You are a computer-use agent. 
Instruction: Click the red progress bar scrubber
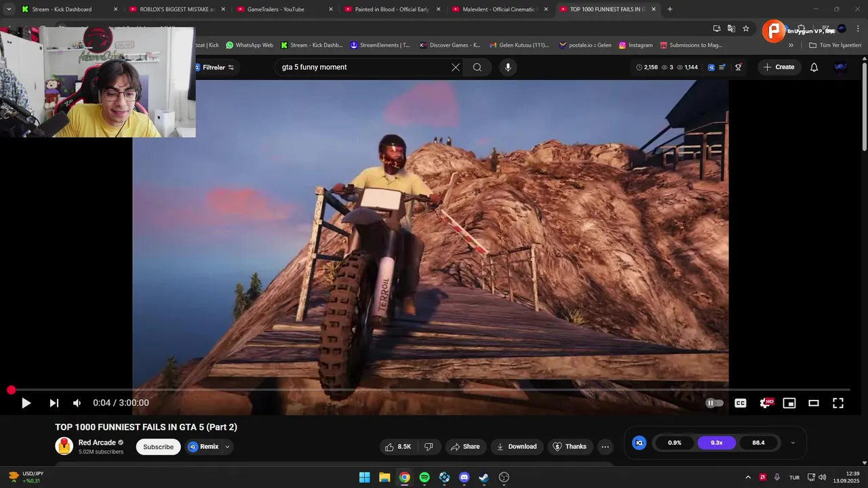(11, 390)
